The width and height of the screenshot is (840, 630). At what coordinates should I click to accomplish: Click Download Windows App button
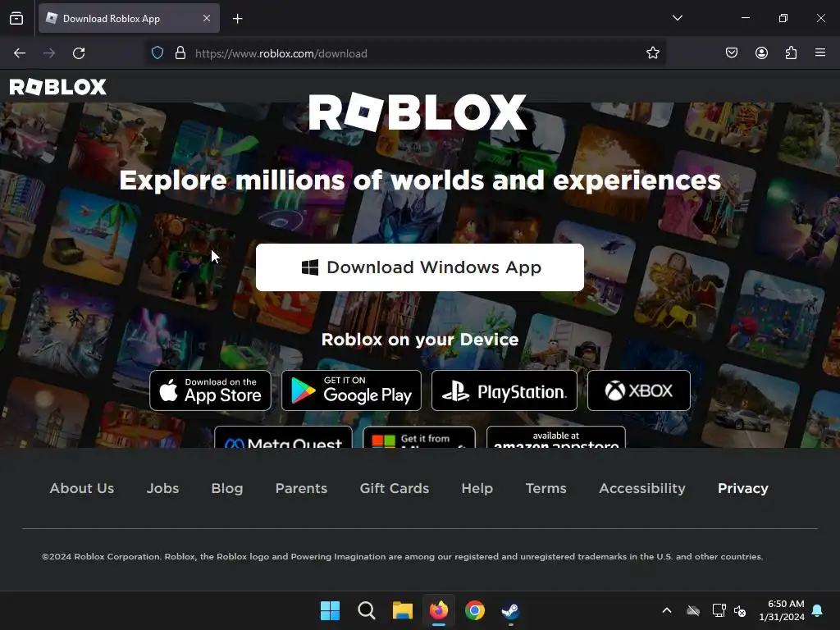tap(420, 267)
